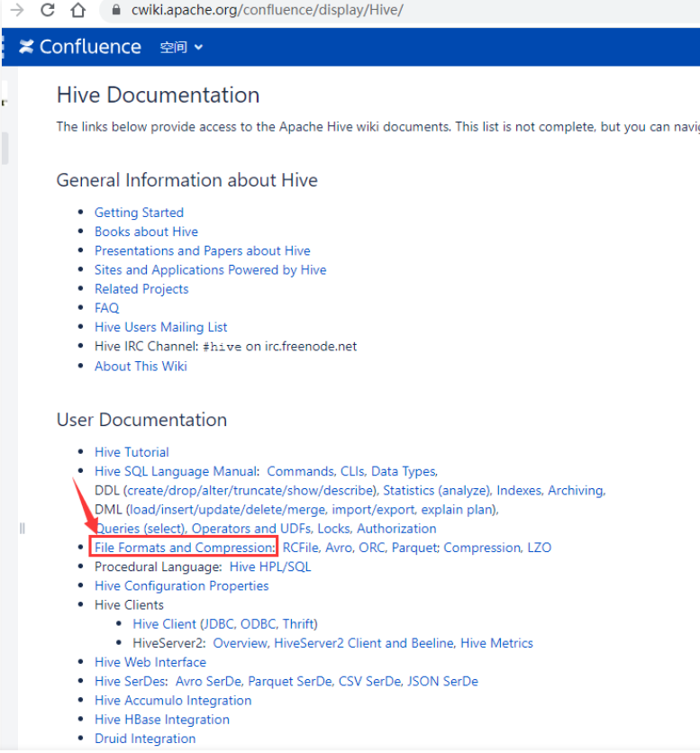This screenshot has width=700, height=753.
Task: Open Hive SQL Language Manual link
Action: [x=177, y=472]
